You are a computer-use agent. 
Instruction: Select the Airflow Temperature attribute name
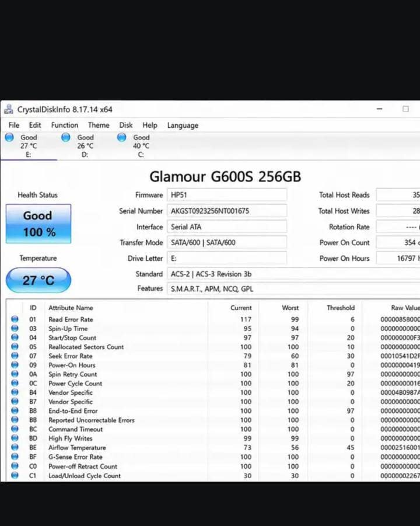(x=77, y=448)
